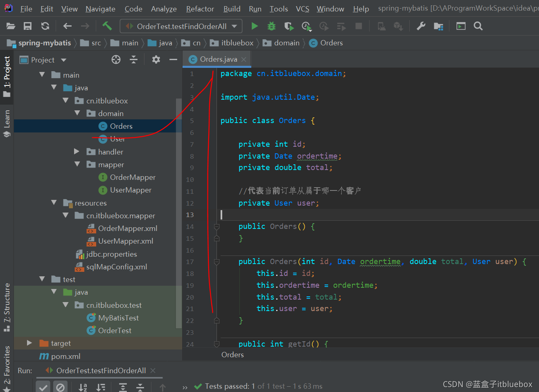Navigate back with the left arrow
This screenshot has width=539, height=392.
[x=68, y=26]
